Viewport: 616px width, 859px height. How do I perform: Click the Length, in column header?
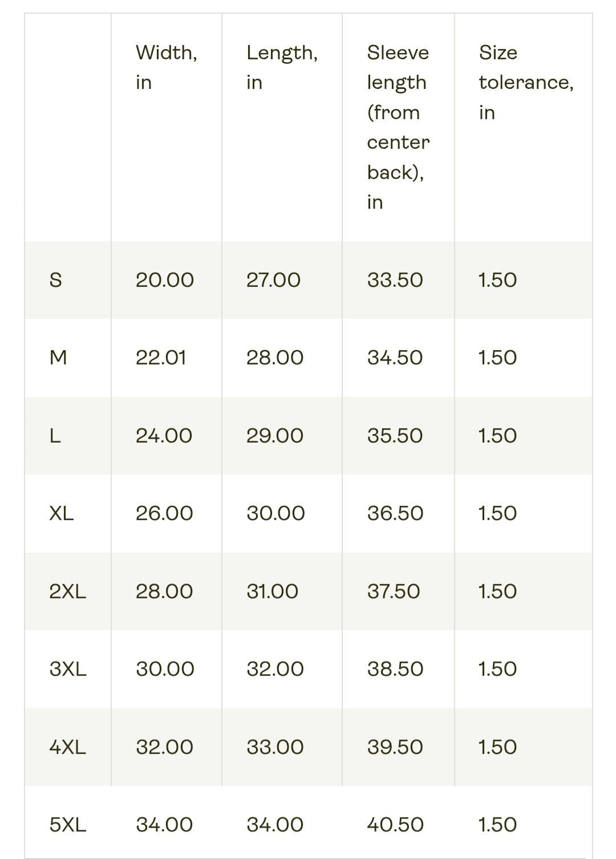tap(282, 67)
